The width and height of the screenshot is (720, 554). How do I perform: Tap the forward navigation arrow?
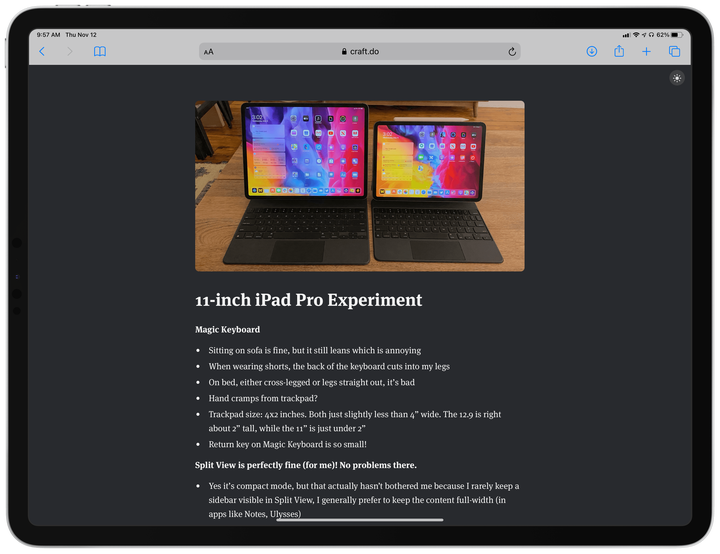(70, 51)
